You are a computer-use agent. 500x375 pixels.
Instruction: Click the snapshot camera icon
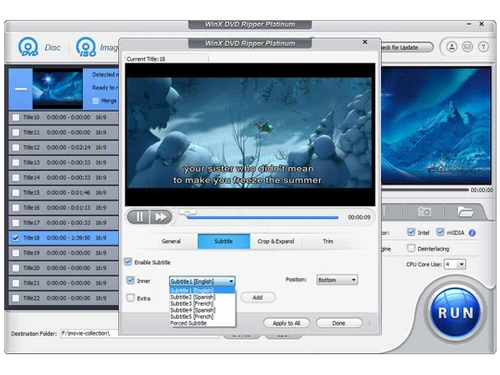point(424,211)
